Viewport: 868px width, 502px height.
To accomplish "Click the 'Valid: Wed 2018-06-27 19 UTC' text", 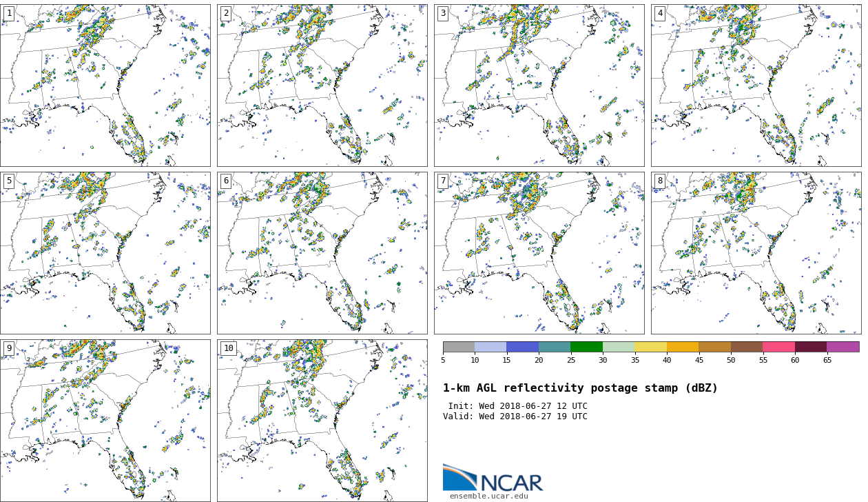I will pos(515,416).
